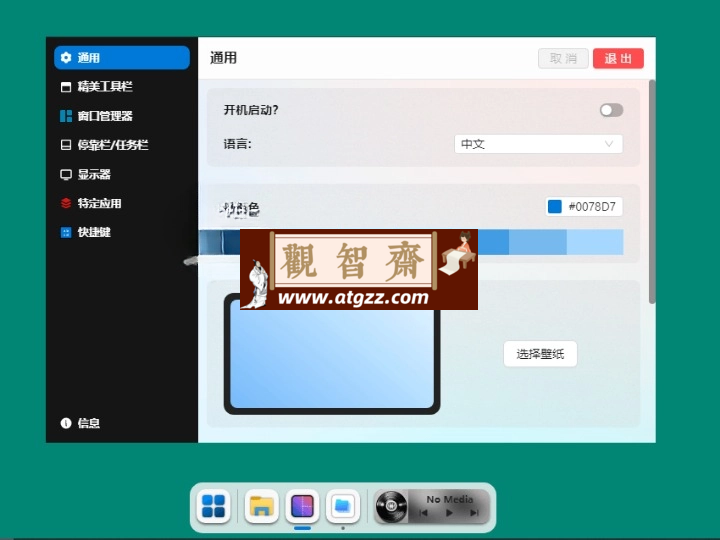The image size is (720, 540).
Task: Click the keyboard icon beside 快捷键
Action: pyautogui.click(x=66, y=232)
